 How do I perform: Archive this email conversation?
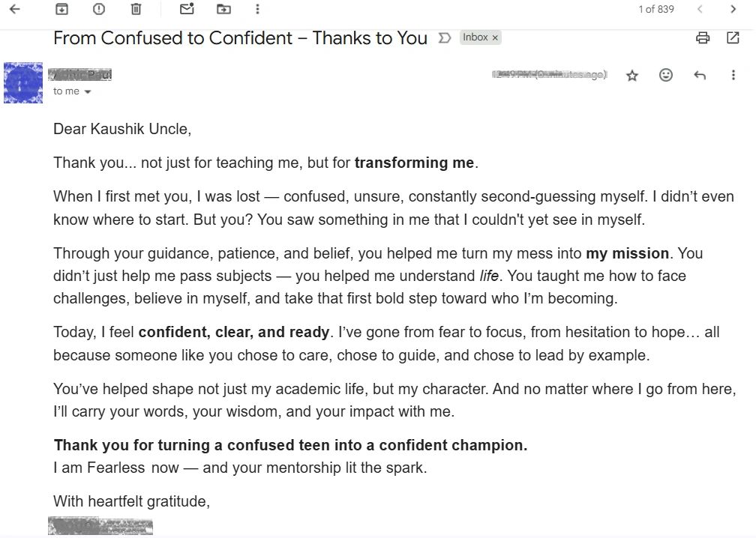click(x=62, y=10)
